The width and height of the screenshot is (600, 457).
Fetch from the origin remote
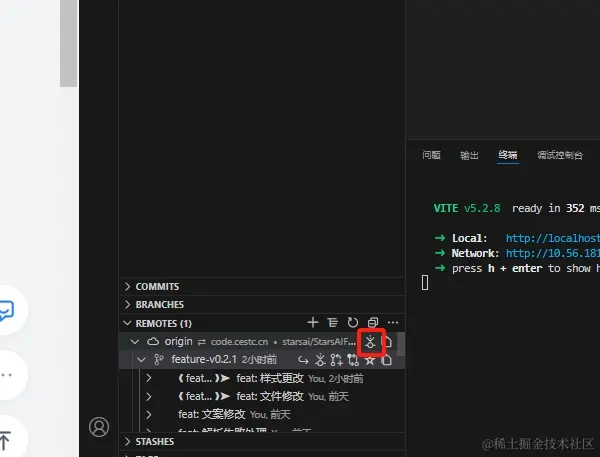pyautogui.click(x=370, y=341)
